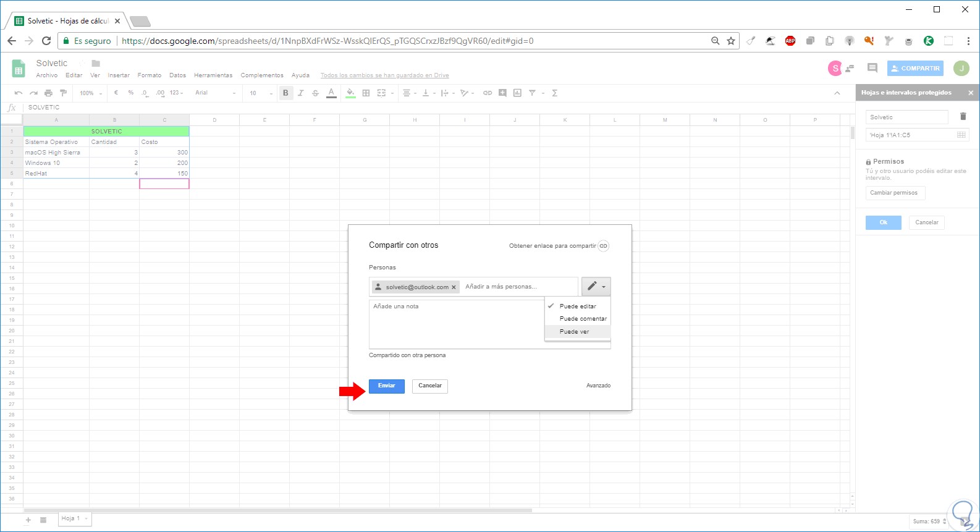The image size is (980, 532).
Task: Close the protected sheets and ranges panel
Action: point(971,93)
